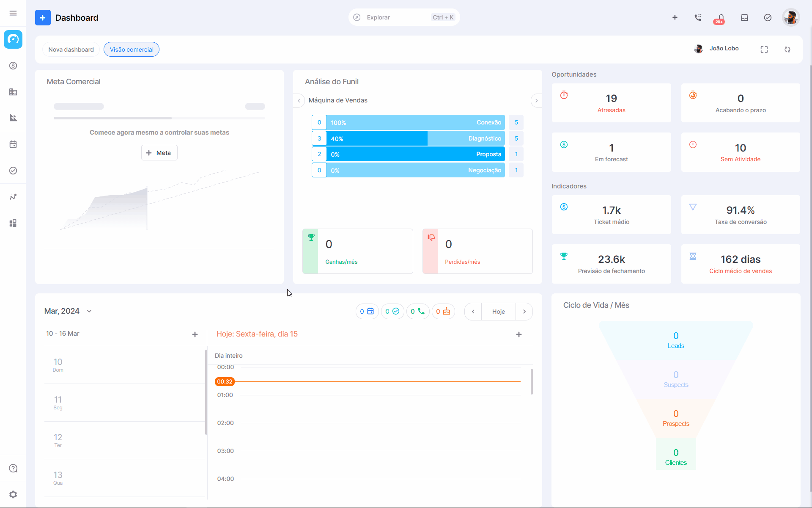The image size is (812, 508).
Task: Go to next funnel with right chevron
Action: pos(536,100)
